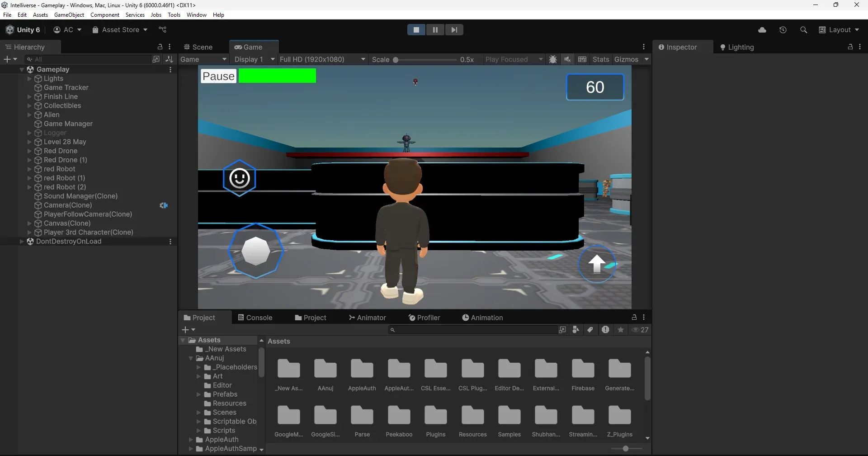This screenshot has width=868, height=456.
Task: Toggle Gizmos in the Game view
Action: click(626, 59)
